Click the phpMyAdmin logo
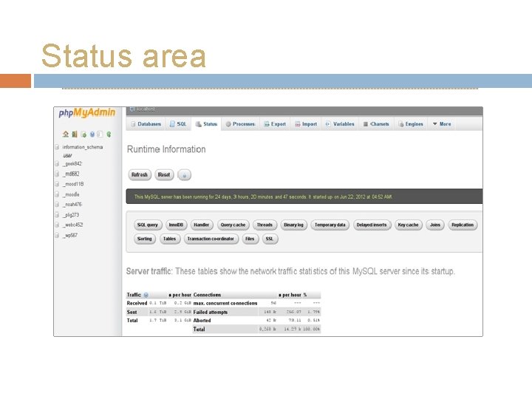The image size is (532, 399). (x=87, y=112)
